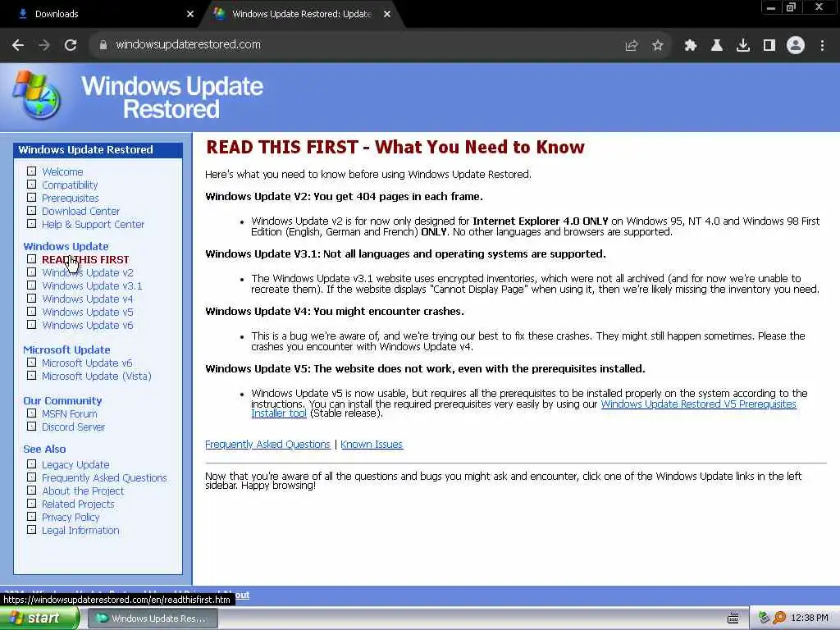Open the V5 Prerequisites Installer tool link

point(699,404)
